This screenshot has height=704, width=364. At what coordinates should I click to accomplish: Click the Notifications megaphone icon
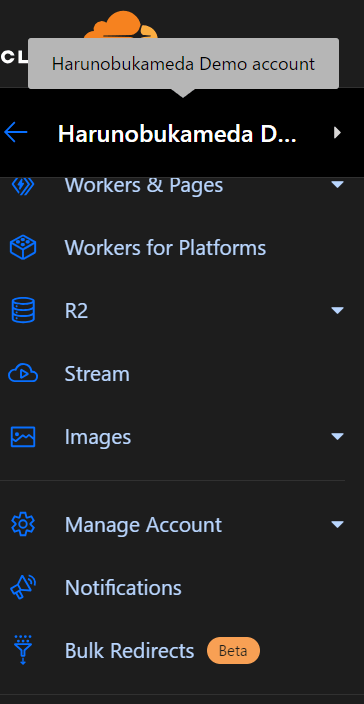(x=23, y=587)
